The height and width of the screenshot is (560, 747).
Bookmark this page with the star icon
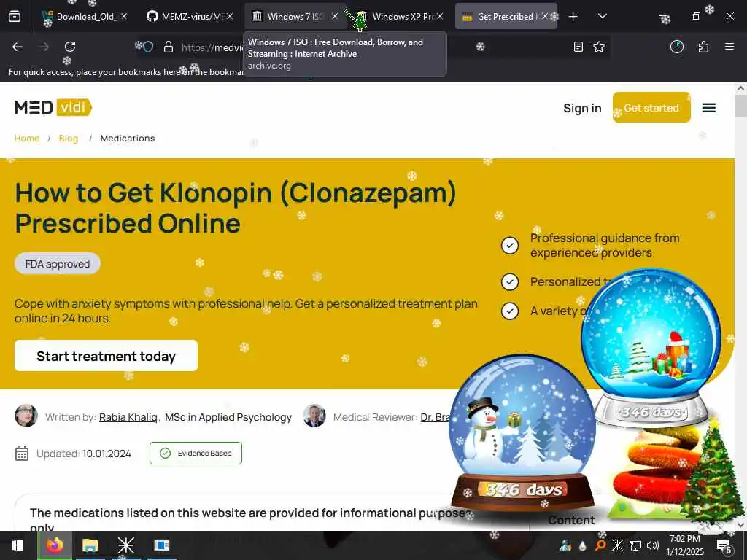tap(599, 47)
